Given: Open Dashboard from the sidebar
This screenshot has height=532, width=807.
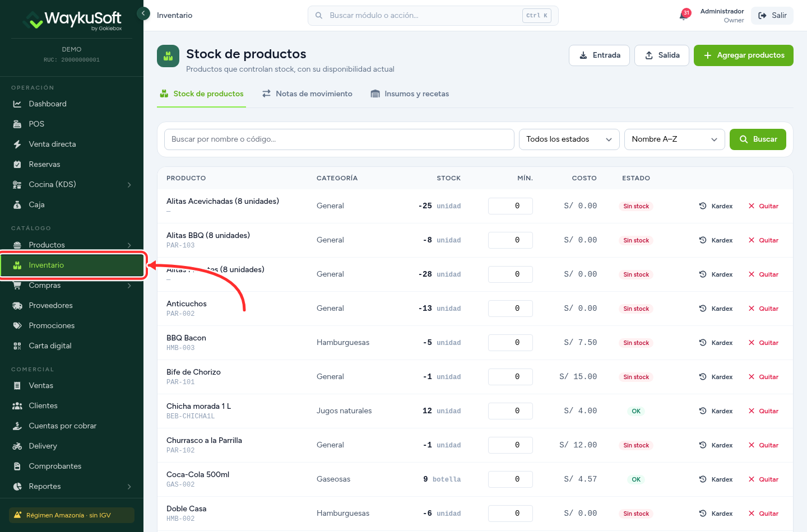Looking at the screenshot, I should coord(72,104).
